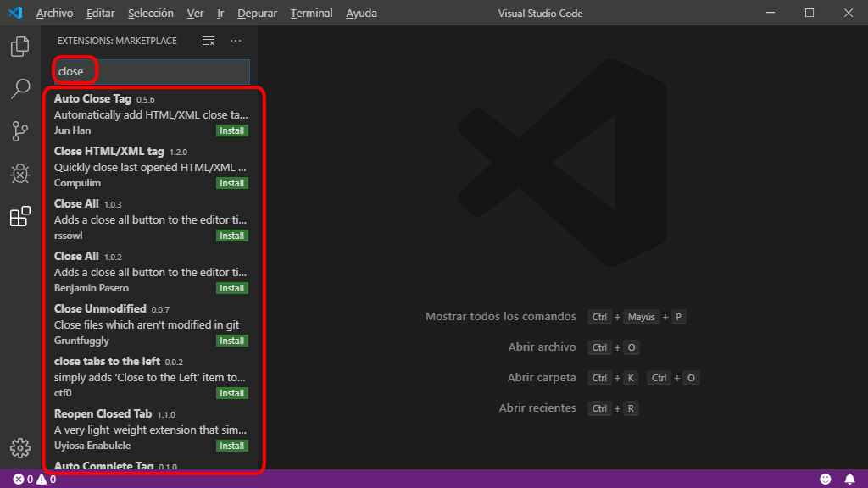868x488 pixels.
Task: Click the Mayús key label
Action: [641, 317]
